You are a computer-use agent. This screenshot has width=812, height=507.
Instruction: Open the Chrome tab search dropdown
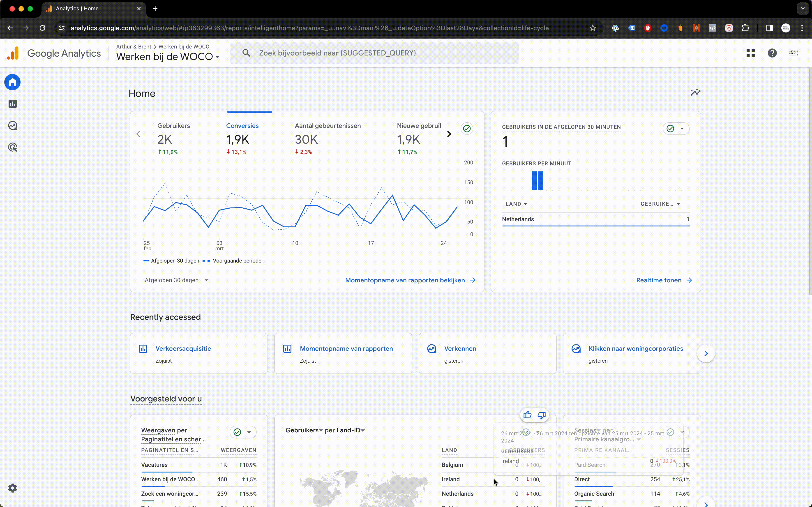(x=803, y=9)
